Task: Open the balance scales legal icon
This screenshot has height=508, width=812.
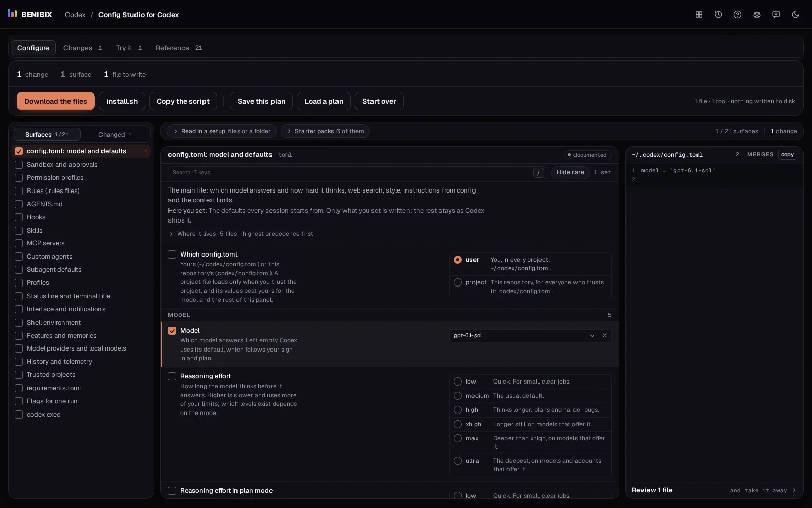Action: click(x=757, y=15)
